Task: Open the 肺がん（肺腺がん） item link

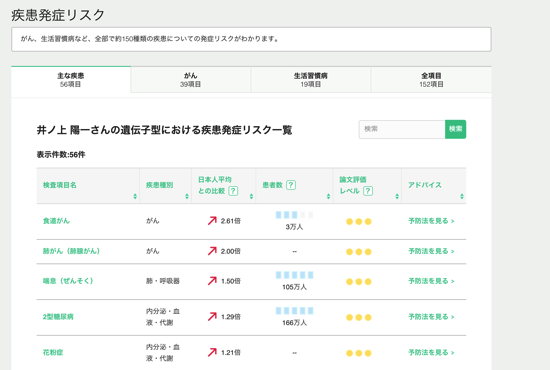Action: [x=71, y=251]
